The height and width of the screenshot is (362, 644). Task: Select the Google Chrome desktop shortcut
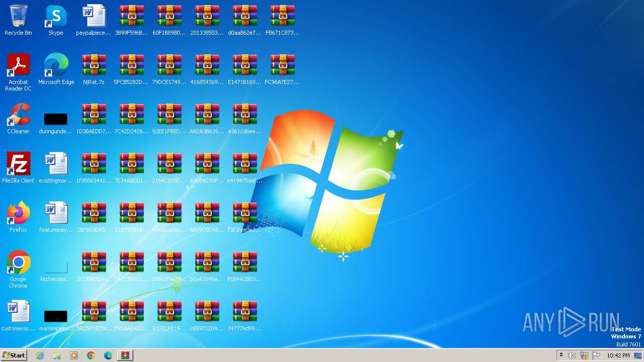point(18,269)
